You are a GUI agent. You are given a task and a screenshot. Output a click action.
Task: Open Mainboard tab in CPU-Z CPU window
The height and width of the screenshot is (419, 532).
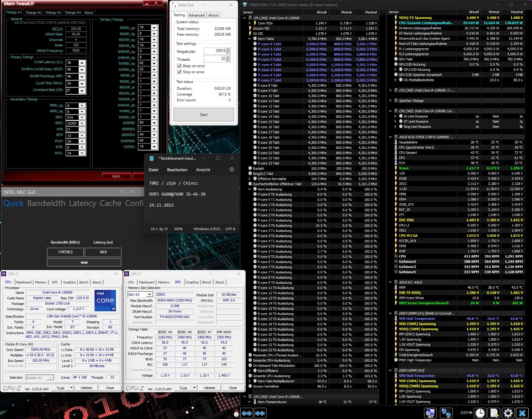click(24, 282)
